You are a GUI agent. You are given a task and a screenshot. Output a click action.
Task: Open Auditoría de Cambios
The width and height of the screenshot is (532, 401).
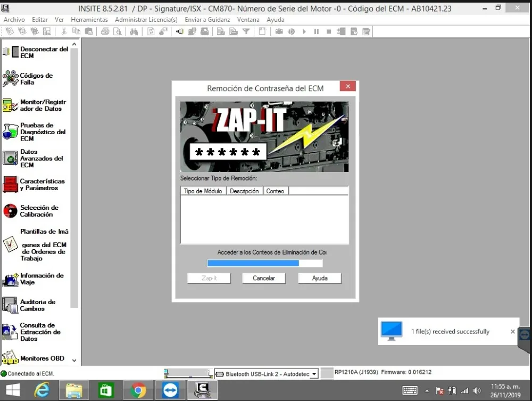click(x=29, y=305)
